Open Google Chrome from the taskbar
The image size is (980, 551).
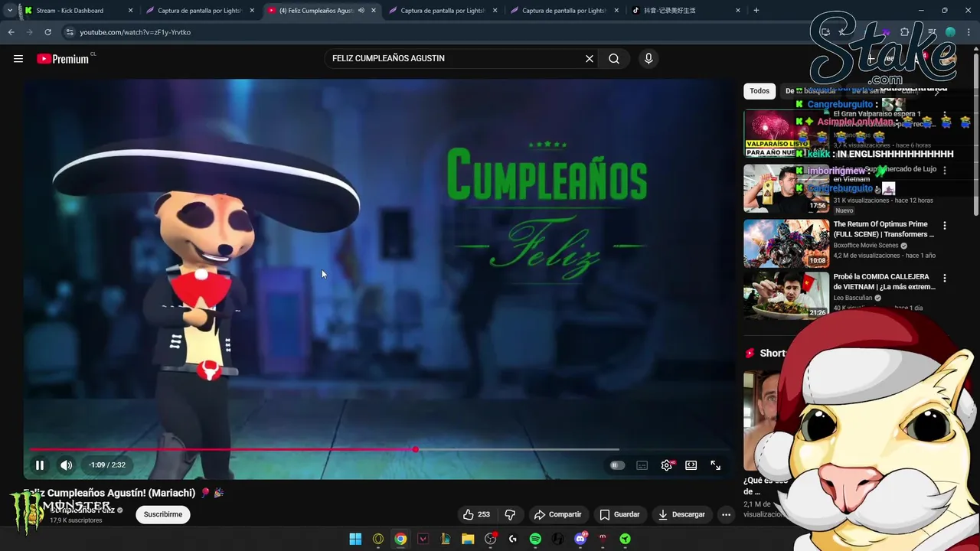click(400, 539)
